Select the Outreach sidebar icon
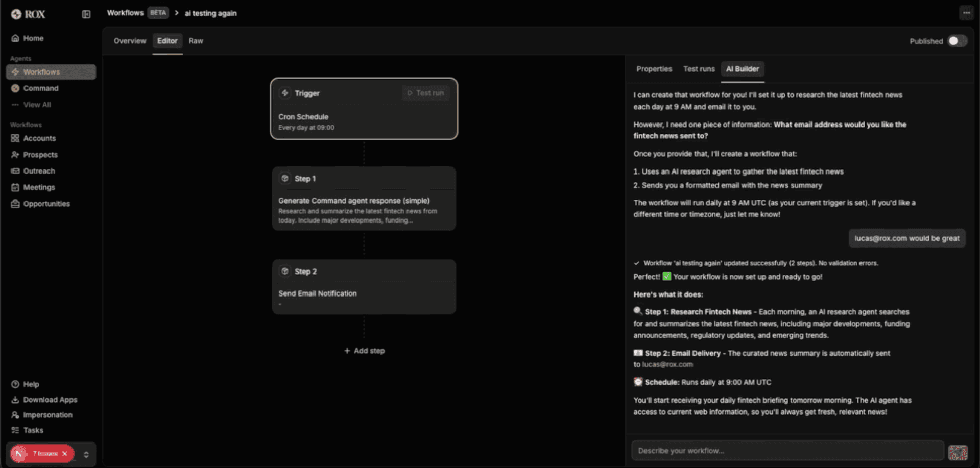This screenshot has height=468, width=980. click(15, 170)
